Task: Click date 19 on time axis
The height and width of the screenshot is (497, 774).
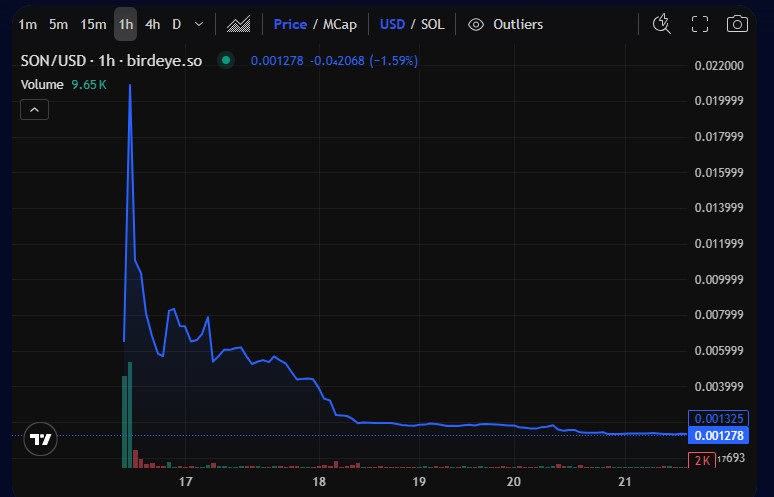Action: 419,481
